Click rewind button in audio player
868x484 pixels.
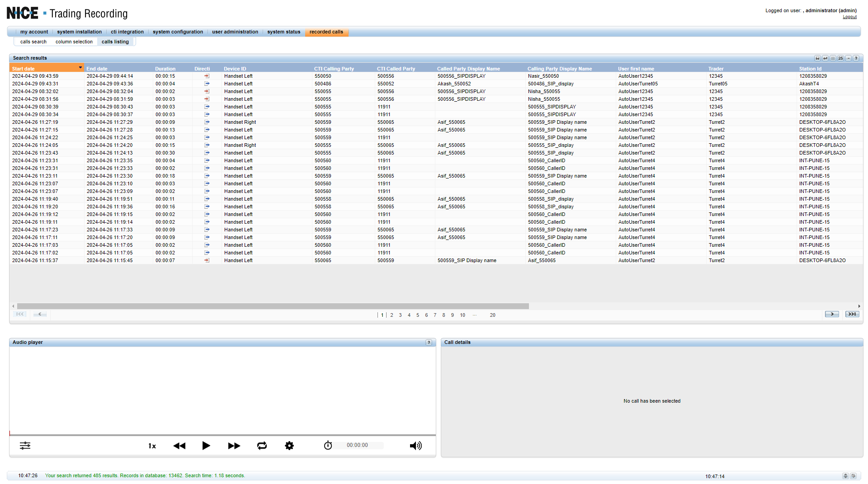179,446
